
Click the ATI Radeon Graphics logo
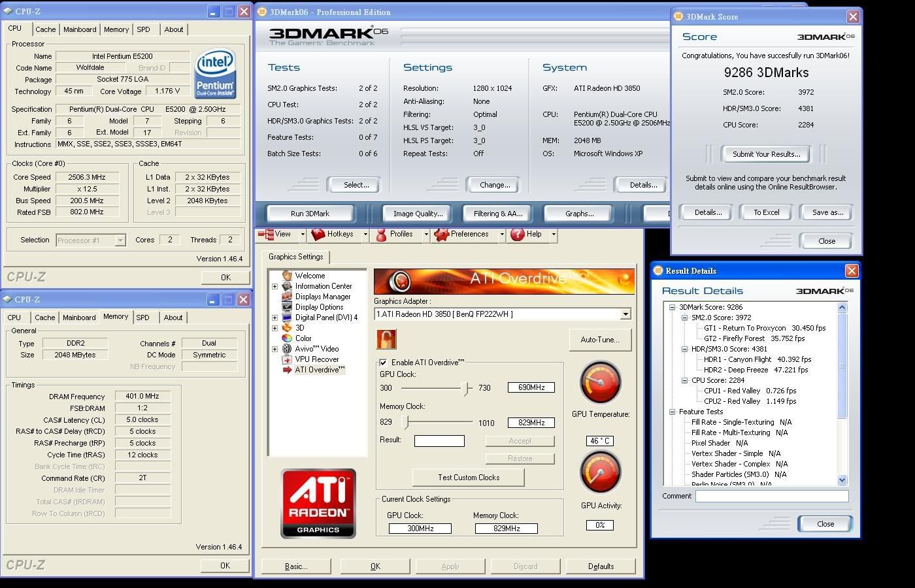(318, 504)
